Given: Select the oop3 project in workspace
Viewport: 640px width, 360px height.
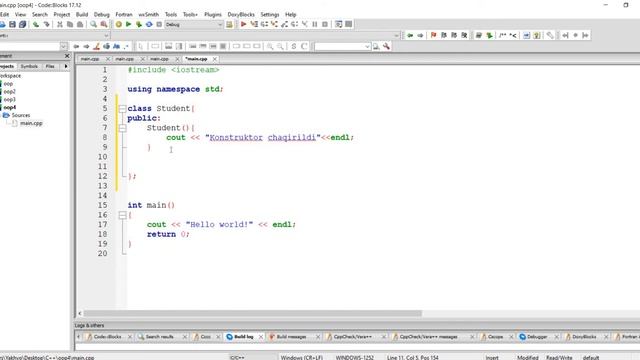Looking at the screenshot, I should [x=9, y=99].
